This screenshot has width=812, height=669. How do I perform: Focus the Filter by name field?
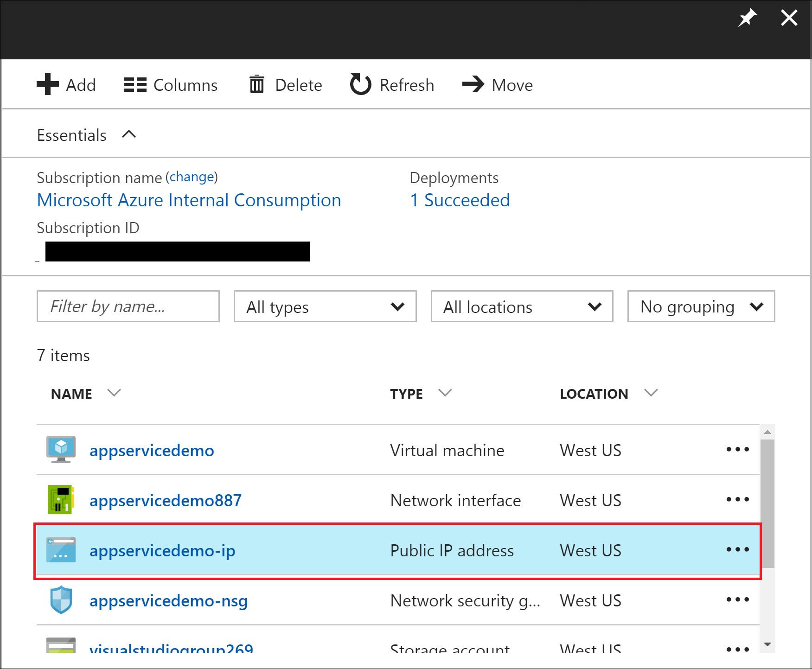[128, 306]
